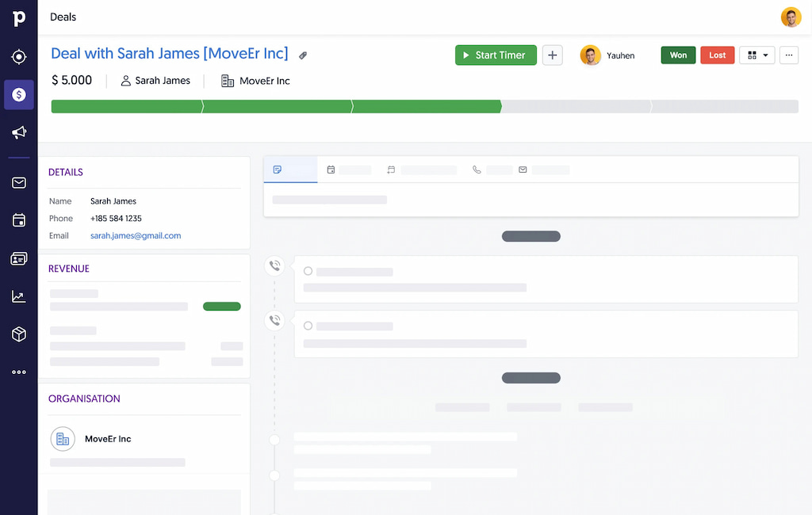Open Contacts from the sidebar
The image size is (812, 515).
[x=18, y=258]
